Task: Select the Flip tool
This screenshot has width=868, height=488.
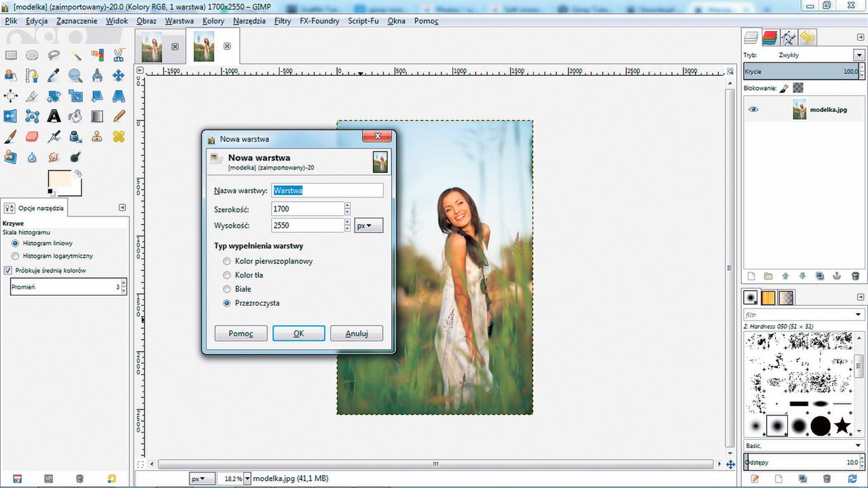Action: (x=11, y=117)
